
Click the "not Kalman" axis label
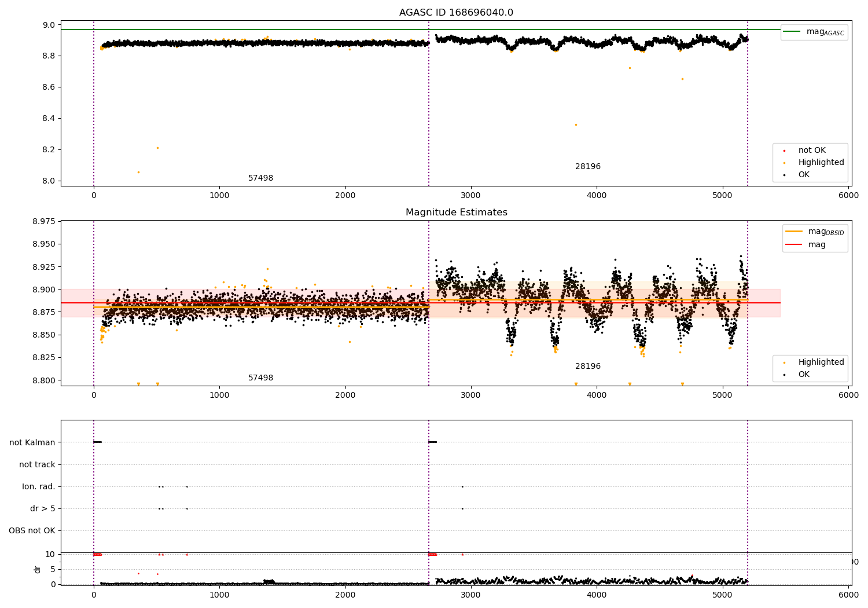click(32, 442)
